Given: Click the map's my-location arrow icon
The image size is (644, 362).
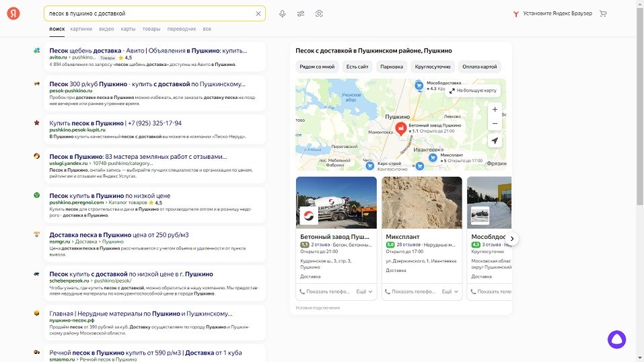Looking at the screenshot, I should [x=495, y=141].
